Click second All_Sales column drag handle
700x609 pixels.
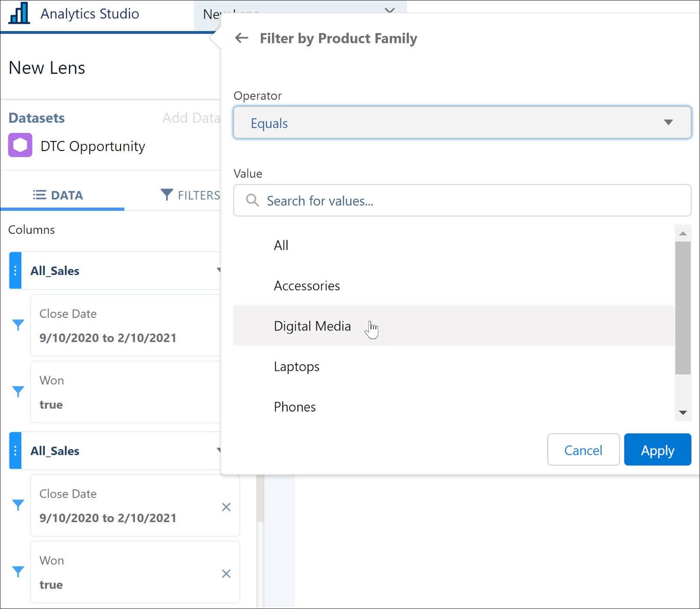(15, 451)
